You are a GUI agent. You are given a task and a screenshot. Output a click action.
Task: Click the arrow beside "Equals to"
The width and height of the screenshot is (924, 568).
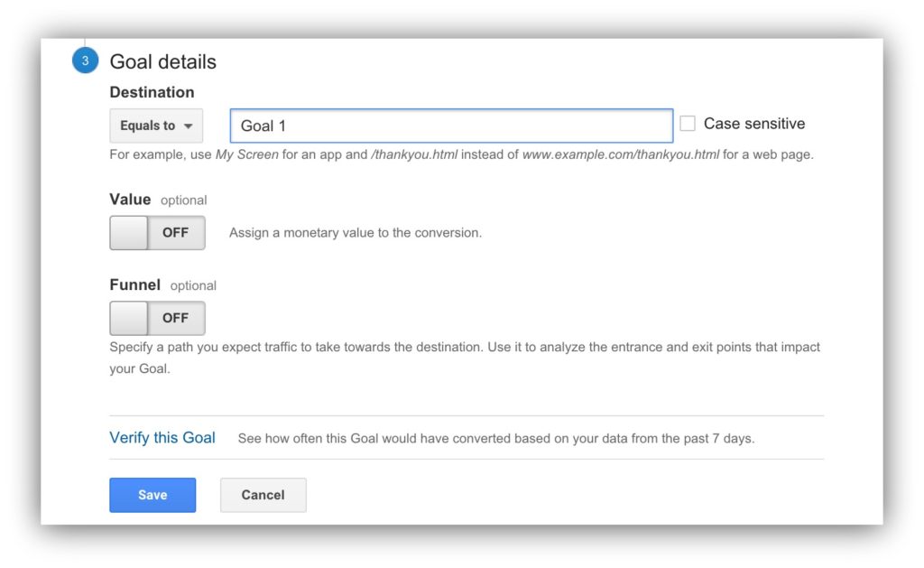coord(188,126)
